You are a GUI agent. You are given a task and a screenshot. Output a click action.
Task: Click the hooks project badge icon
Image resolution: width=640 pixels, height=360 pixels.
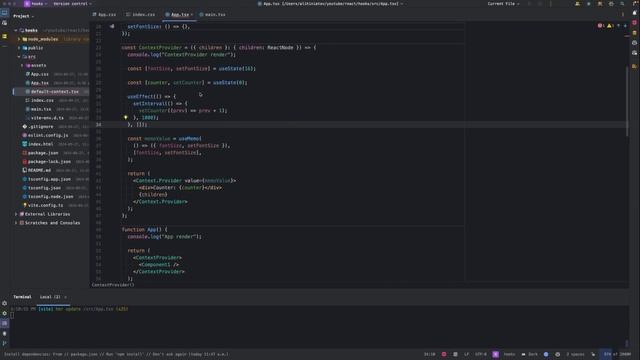pyautogui.click(x=27, y=4)
